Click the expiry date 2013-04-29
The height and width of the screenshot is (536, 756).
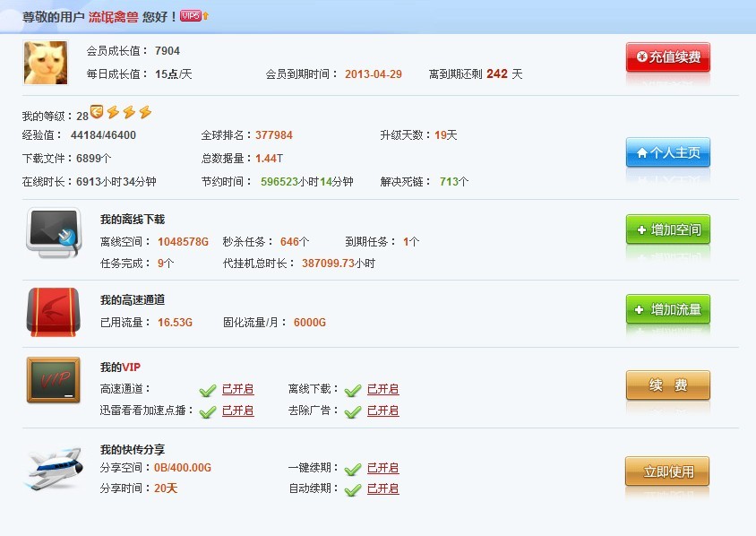pyautogui.click(x=374, y=73)
